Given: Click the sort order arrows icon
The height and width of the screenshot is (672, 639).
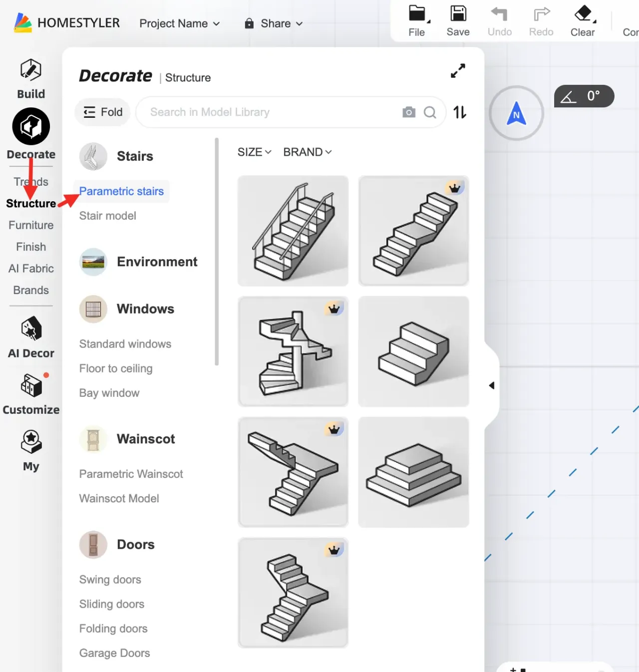Looking at the screenshot, I should (460, 112).
